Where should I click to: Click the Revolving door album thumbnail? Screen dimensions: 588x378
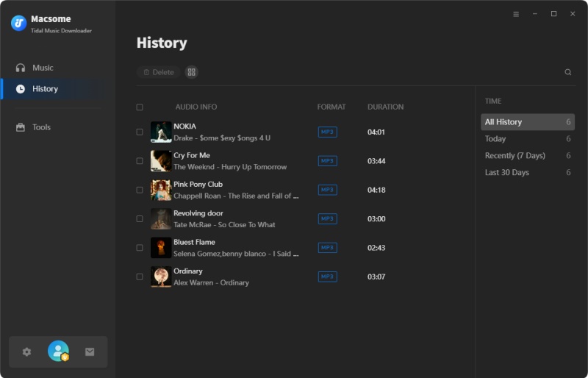click(161, 219)
